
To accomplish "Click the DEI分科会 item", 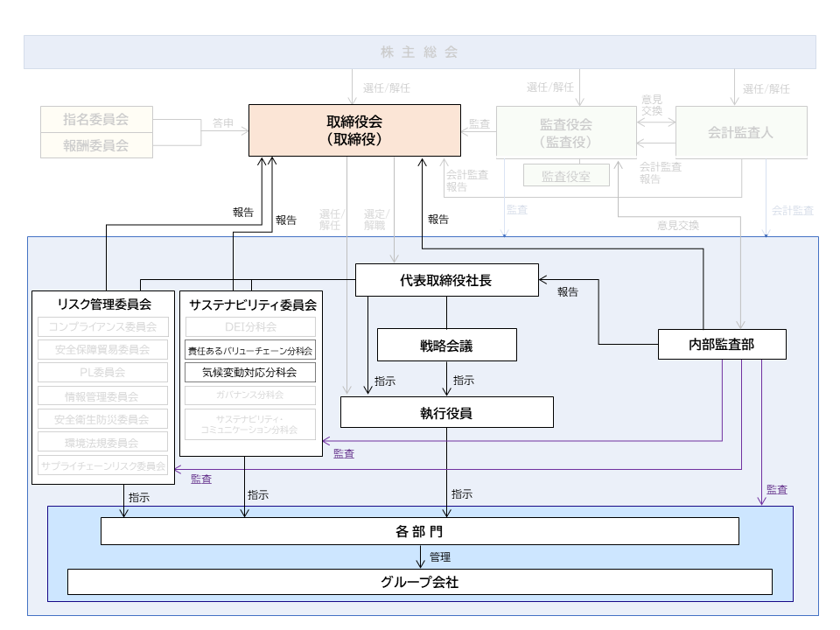I will 251,326.
